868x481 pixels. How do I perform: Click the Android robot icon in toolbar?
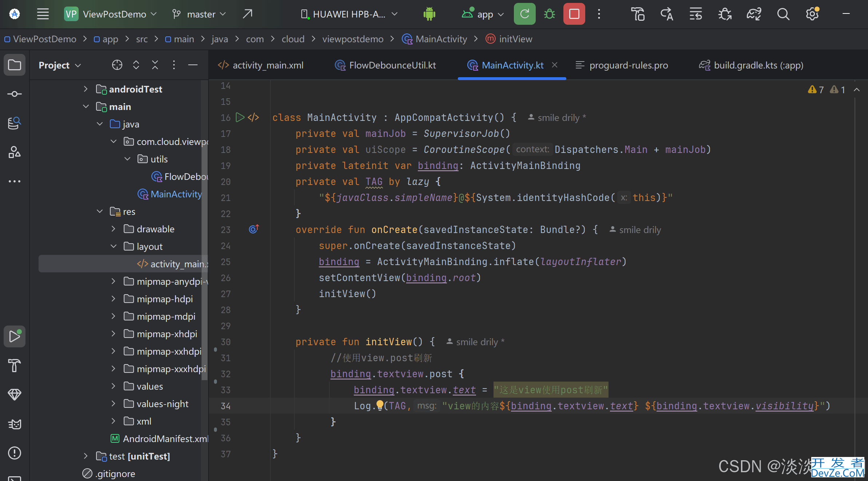click(429, 14)
